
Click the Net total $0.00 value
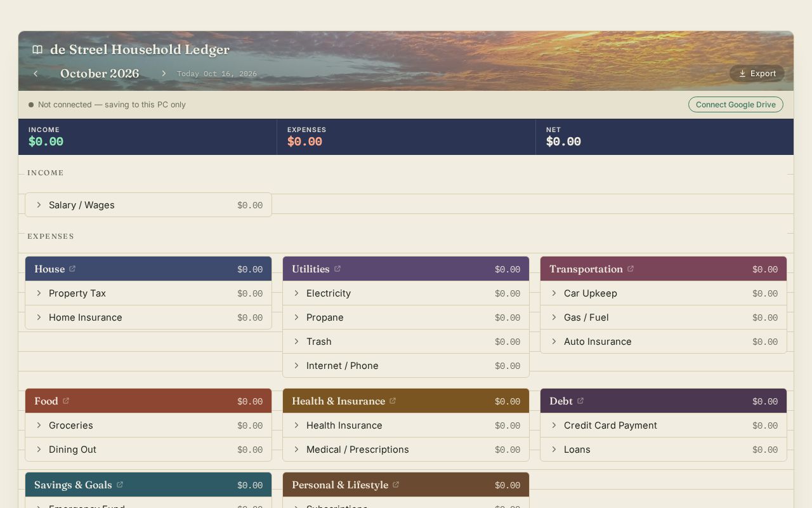pos(563,142)
